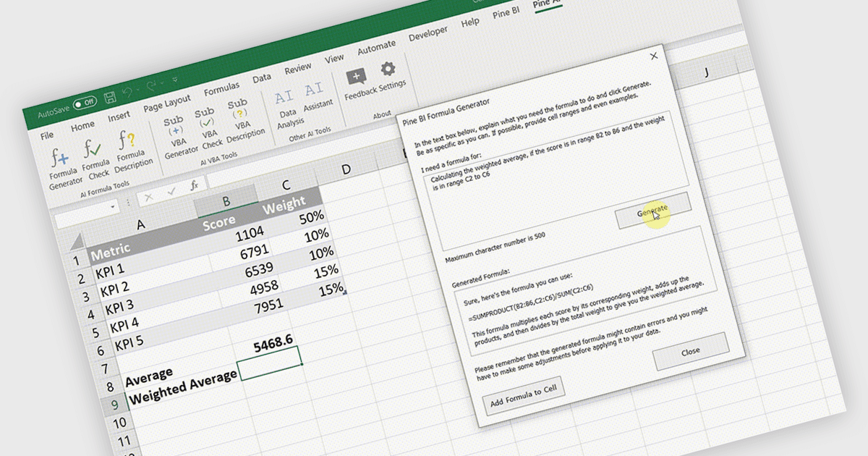868x456 pixels.
Task: Expand the Name Box dropdown
Action: click(114, 207)
